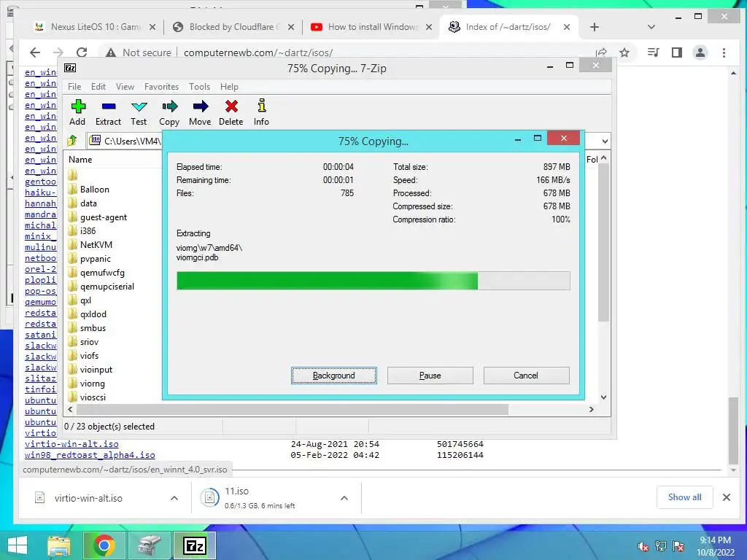Viewport: 747px width, 560px height.
Task: Switch to the How to install Windows tab
Action: (x=371, y=27)
